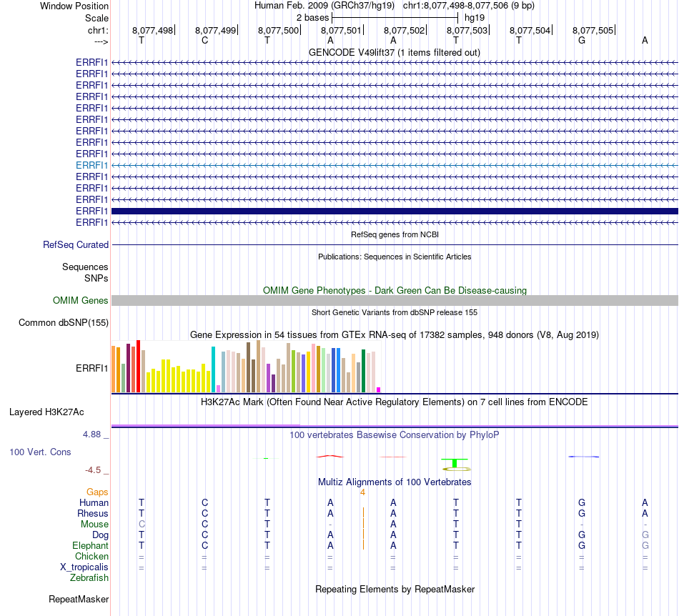Click the 8,077,501 position in the ruler
The image size is (679, 616).
[x=341, y=30]
